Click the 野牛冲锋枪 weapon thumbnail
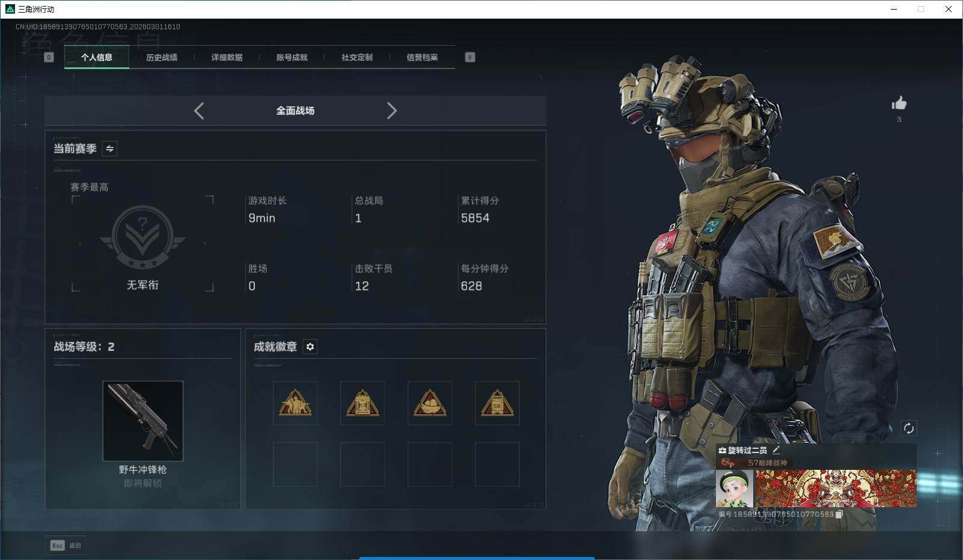 point(143,421)
